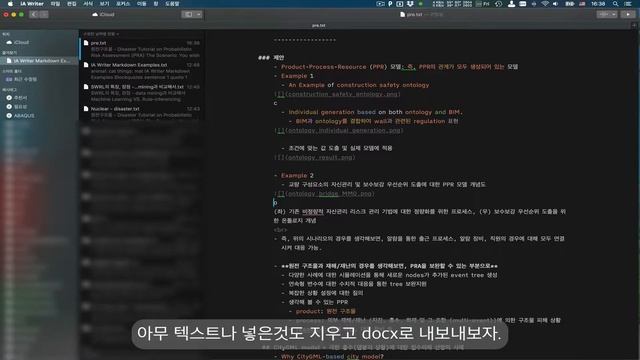Click the ontology_result.png image link
This screenshot has width=640, height=360.
click(x=315, y=157)
